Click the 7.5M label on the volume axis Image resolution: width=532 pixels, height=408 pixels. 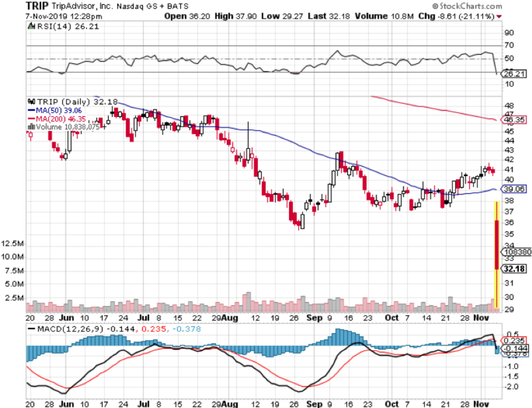pyautogui.click(x=15, y=271)
